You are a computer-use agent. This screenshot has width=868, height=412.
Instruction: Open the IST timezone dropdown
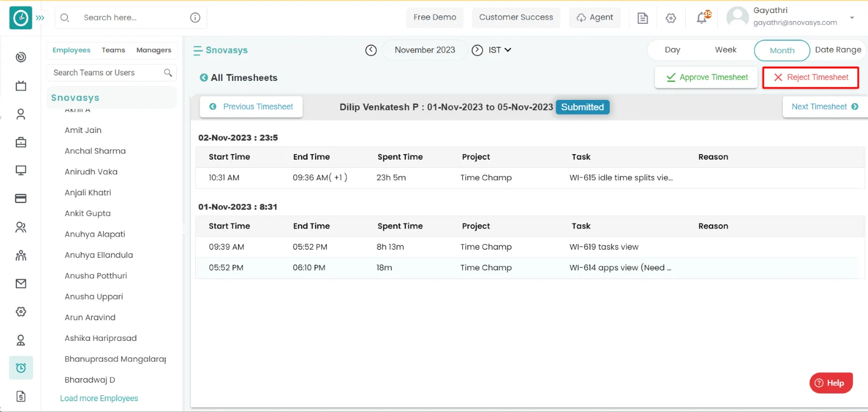[x=500, y=50]
